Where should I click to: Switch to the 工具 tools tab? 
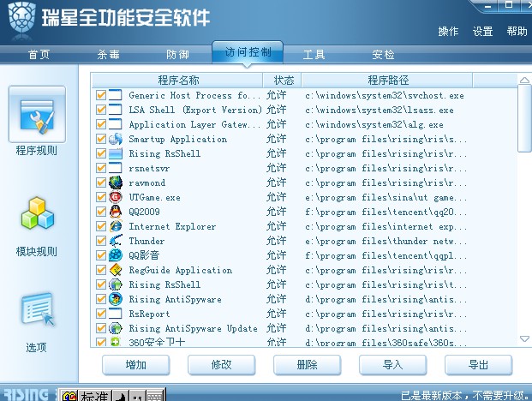pyautogui.click(x=314, y=54)
